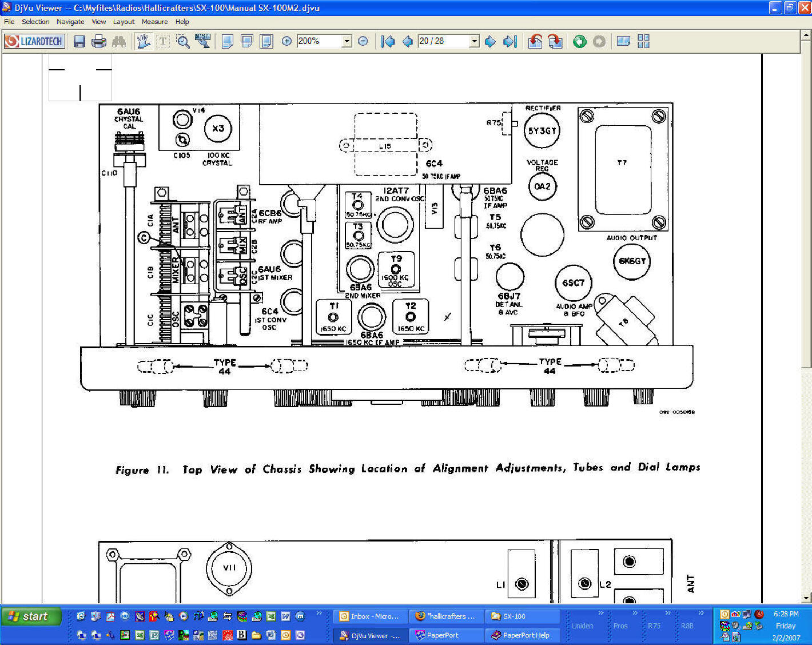Open the page number dropdown arrow
The width and height of the screenshot is (812, 645).
pyautogui.click(x=474, y=41)
